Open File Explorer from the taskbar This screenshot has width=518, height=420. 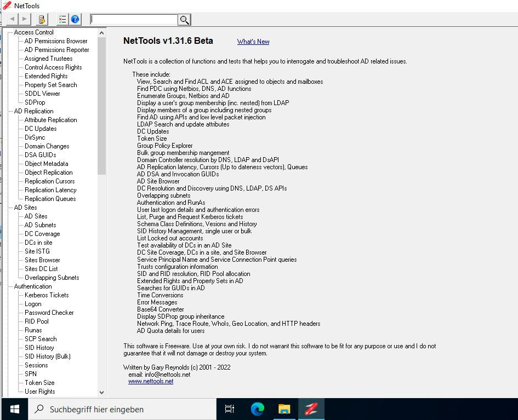(284, 409)
